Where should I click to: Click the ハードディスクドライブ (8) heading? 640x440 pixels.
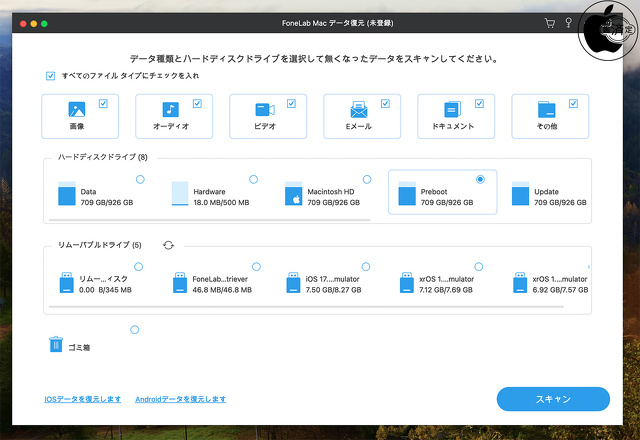click(102, 157)
